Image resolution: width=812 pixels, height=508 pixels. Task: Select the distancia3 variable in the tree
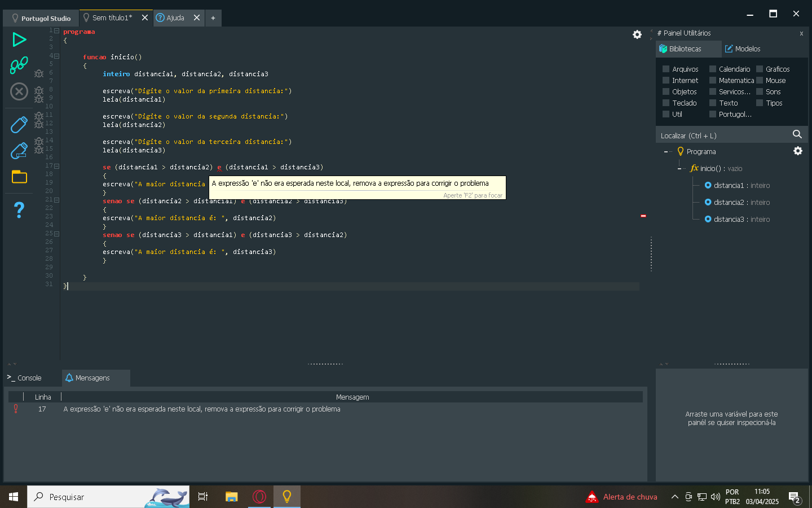click(x=737, y=219)
